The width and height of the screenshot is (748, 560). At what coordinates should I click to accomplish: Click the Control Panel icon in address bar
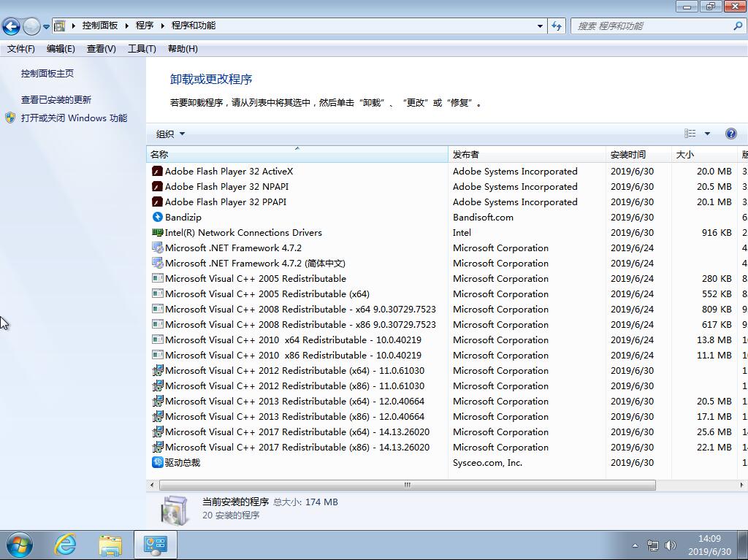(x=60, y=26)
